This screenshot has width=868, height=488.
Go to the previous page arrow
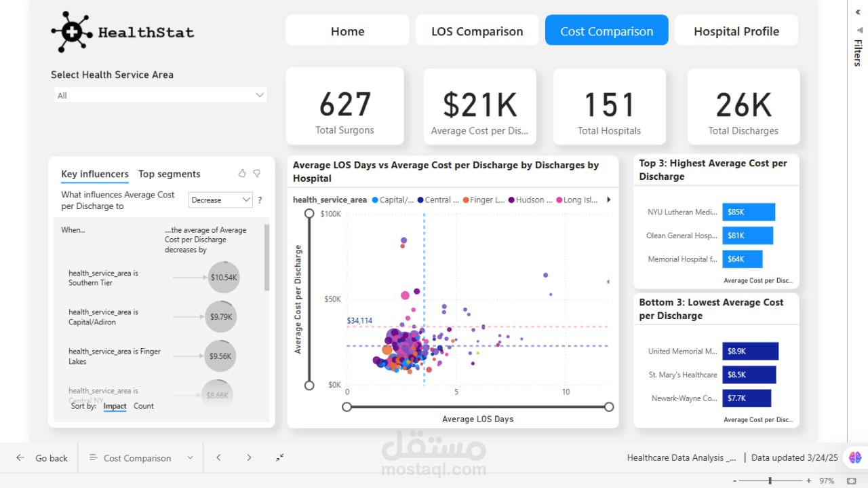[x=218, y=458]
